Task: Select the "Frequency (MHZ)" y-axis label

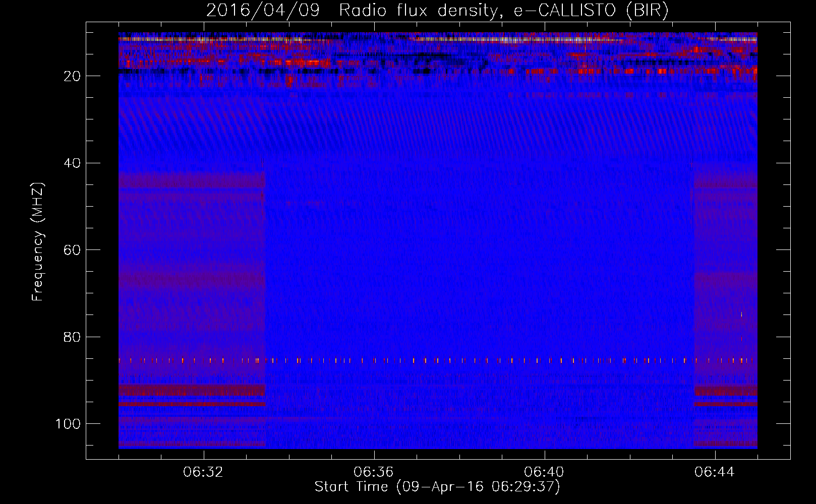Action: coord(38,242)
